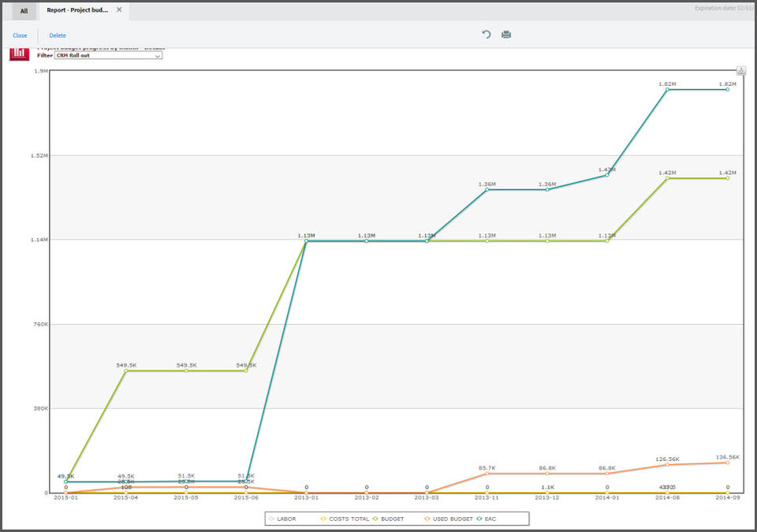Click the EAC 1.82M point at 2014-08
The image size is (757, 532).
667,90
